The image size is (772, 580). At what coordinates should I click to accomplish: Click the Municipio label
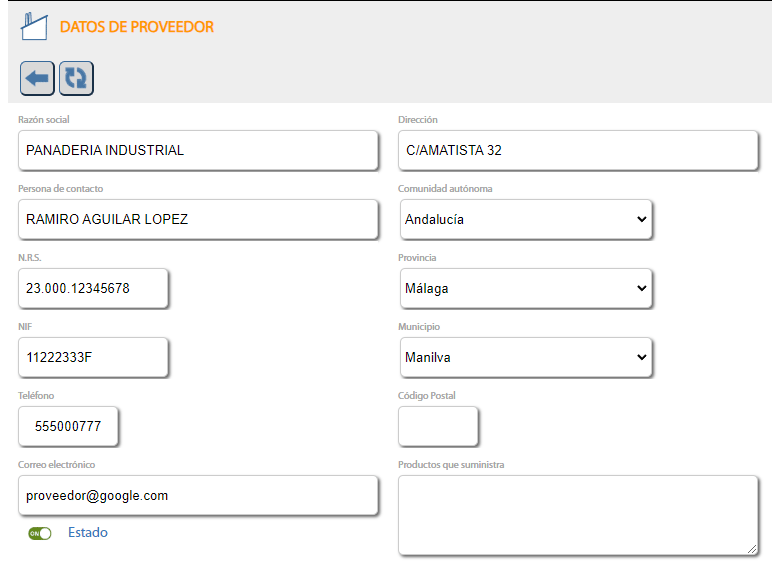click(x=419, y=326)
